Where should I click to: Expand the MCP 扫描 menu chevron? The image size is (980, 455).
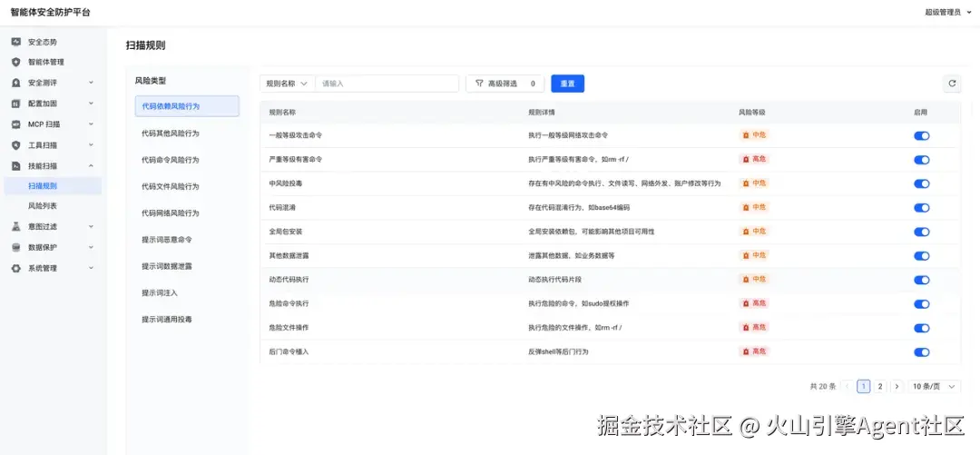[91, 124]
